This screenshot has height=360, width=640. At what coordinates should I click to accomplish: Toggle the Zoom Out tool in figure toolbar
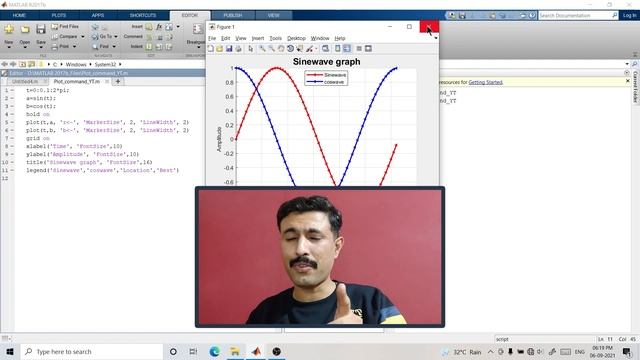271,49
